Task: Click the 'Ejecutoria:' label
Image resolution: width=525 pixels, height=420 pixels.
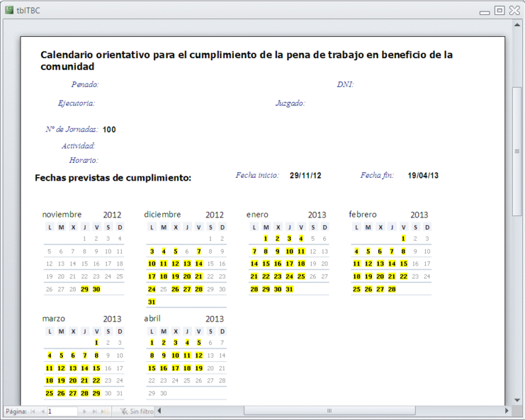Action: point(77,103)
